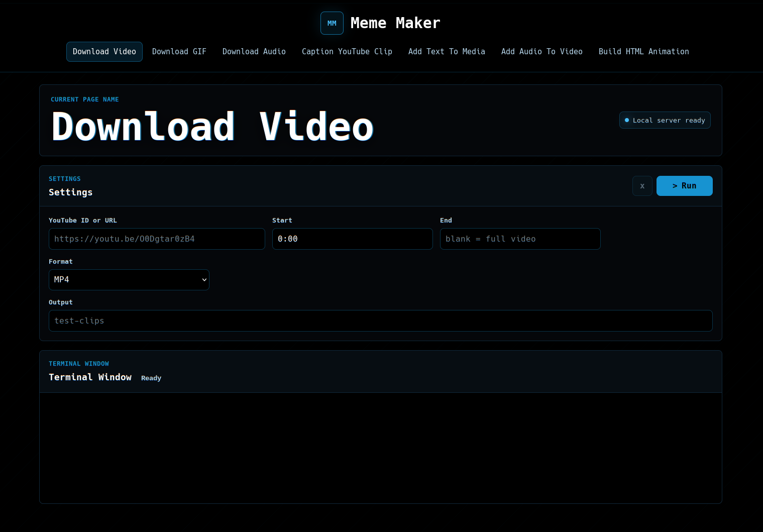This screenshot has height=532, width=763.
Task: Open the Format dropdown showing MP4
Action: (x=129, y=280)
